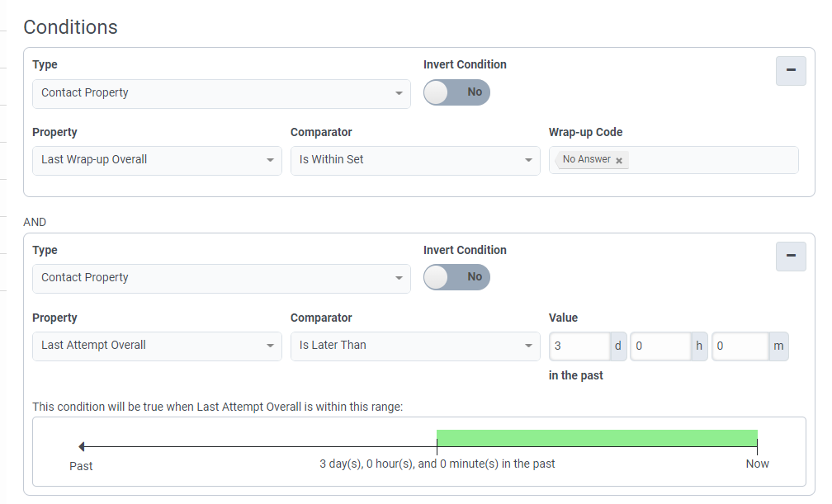Click the 3 day(s) in the past marker
Image resolution: width=832 pixels, height=504 pixels.
[x=437, y=448]
